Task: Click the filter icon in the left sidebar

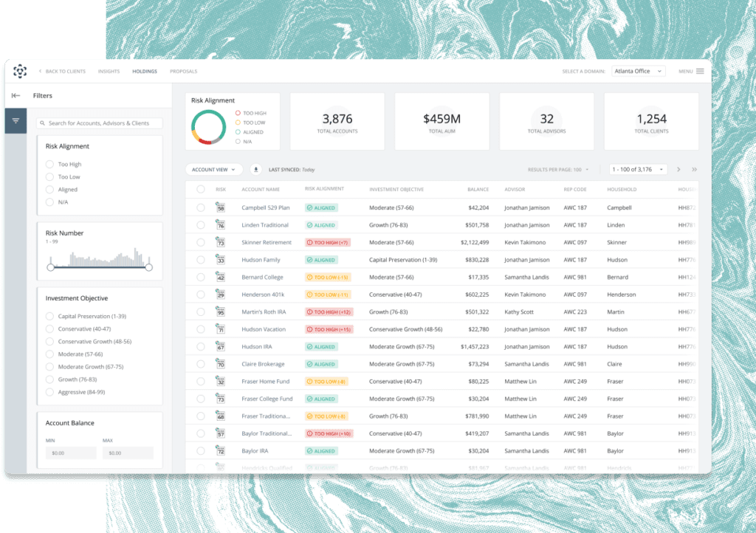Action: point(16,121)
